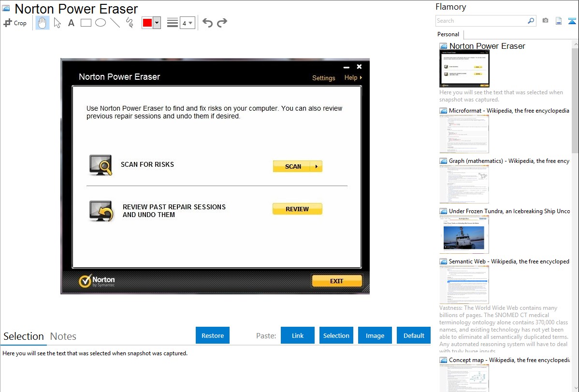Open the Graph (mathematics) snapshot thumbnail
This screenshot has height=392, width=579.
tap(464, 184)
